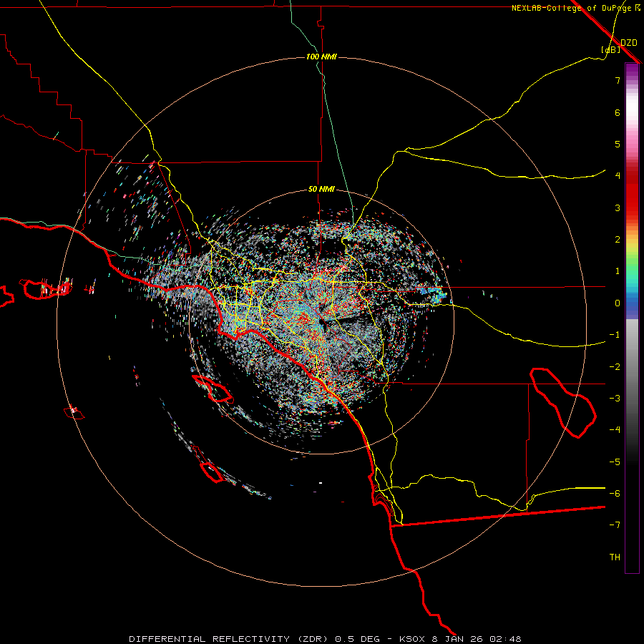Image resolution: width=644 pixels, height=644 pixels.
Task: Click the 5 tick on the color scale
Action: (x=618, y=144)
